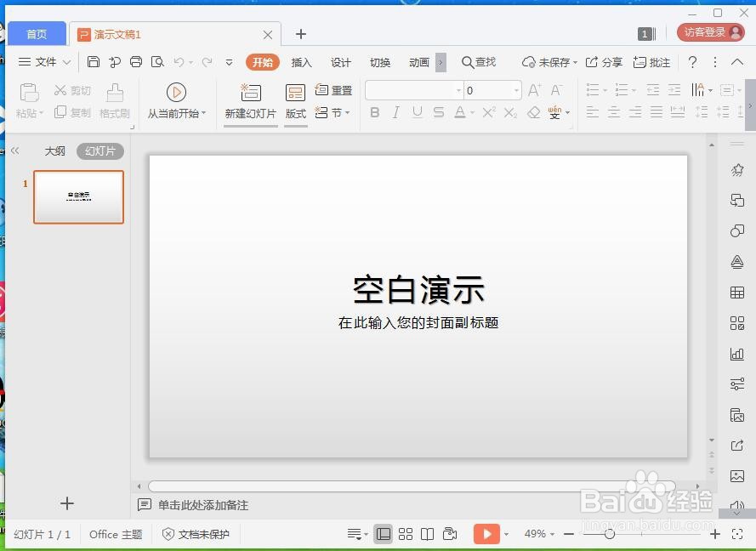Screen dimensions: 756x551
Task: Click the fit slide to window icon
Action: pyautogui.click(x=737, y=534)
